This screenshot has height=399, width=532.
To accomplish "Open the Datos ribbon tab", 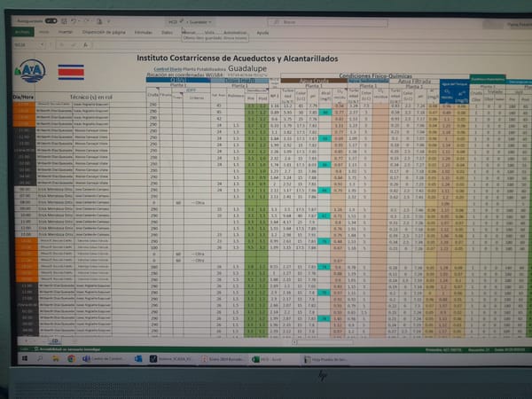I will pos(167,33).
